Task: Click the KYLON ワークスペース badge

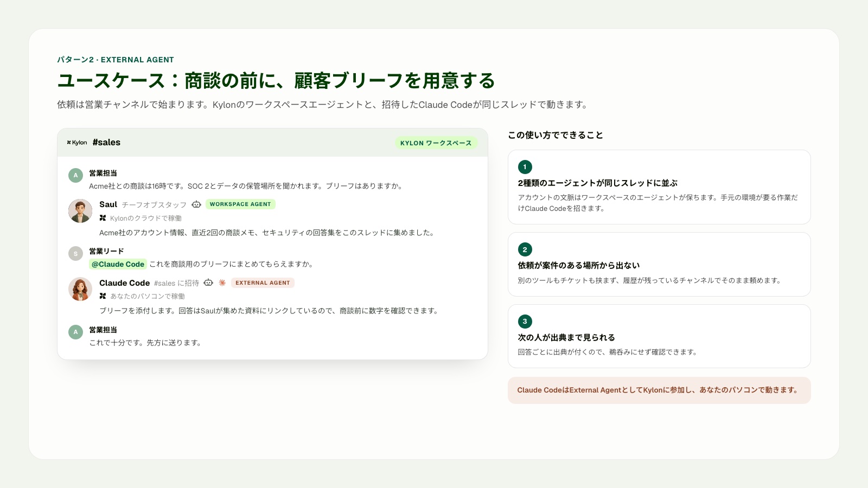Action: click(436, 143)
